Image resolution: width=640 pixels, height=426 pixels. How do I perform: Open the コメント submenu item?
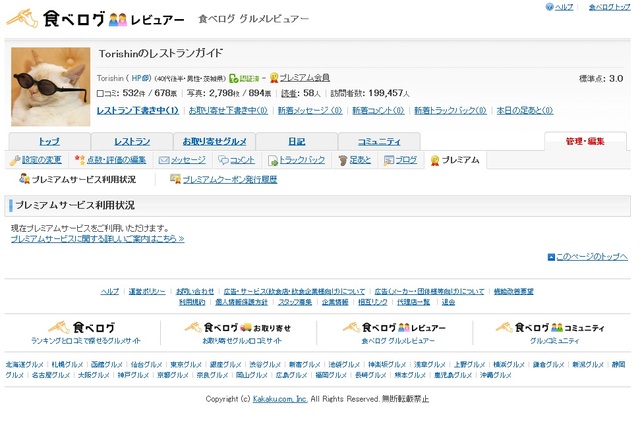(x=236, y=160)
